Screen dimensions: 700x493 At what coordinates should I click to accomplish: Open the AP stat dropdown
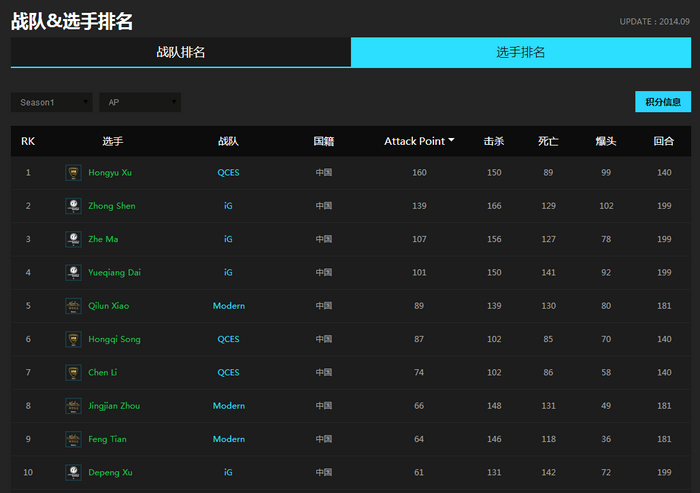tap(140, 102)
